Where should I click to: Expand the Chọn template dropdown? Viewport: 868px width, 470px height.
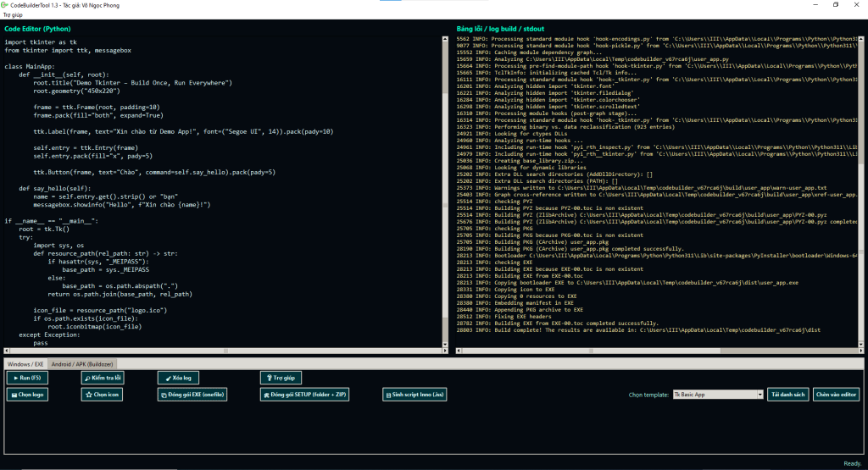pyautogui.click(x=711, y=395)
